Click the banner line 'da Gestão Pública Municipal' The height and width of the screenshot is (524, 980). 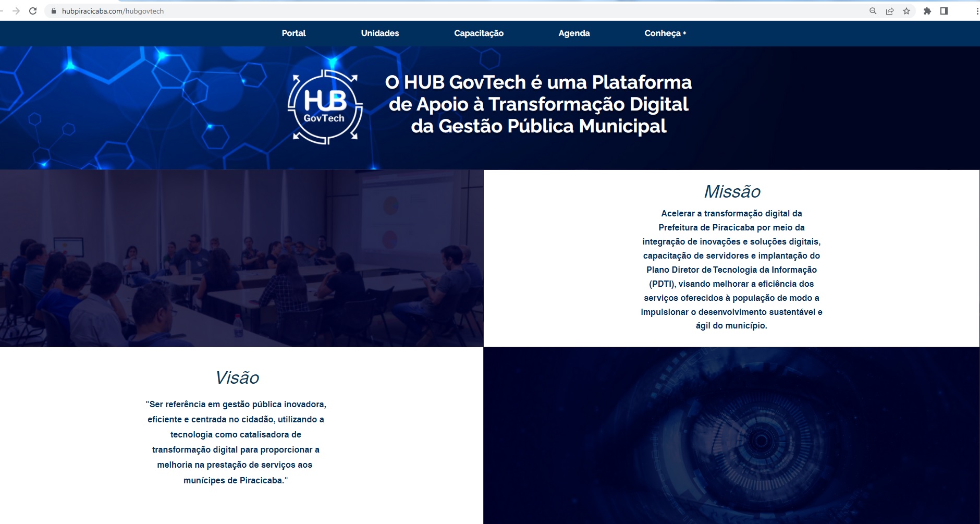click(x=538, y=126)
